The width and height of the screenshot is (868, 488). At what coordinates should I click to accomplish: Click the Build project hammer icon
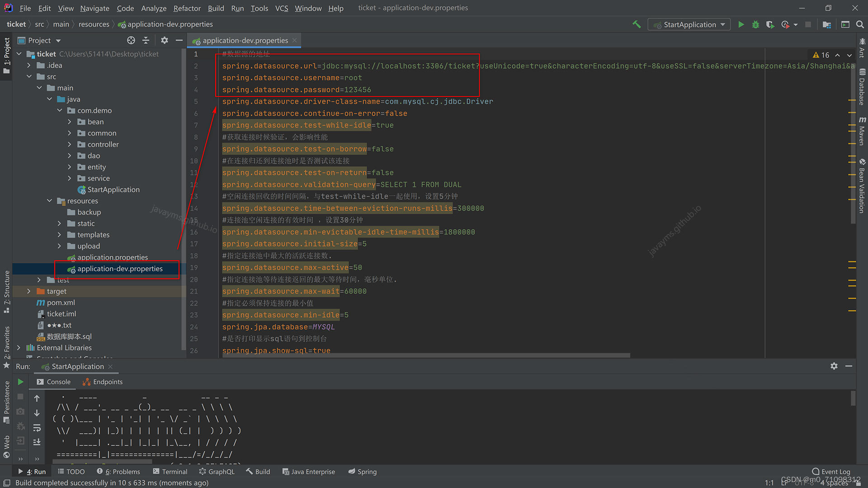(x=637, y=24)
